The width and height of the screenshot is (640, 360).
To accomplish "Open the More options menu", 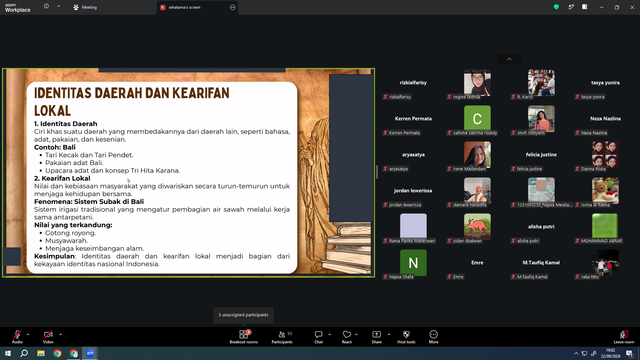I will 433,336.
